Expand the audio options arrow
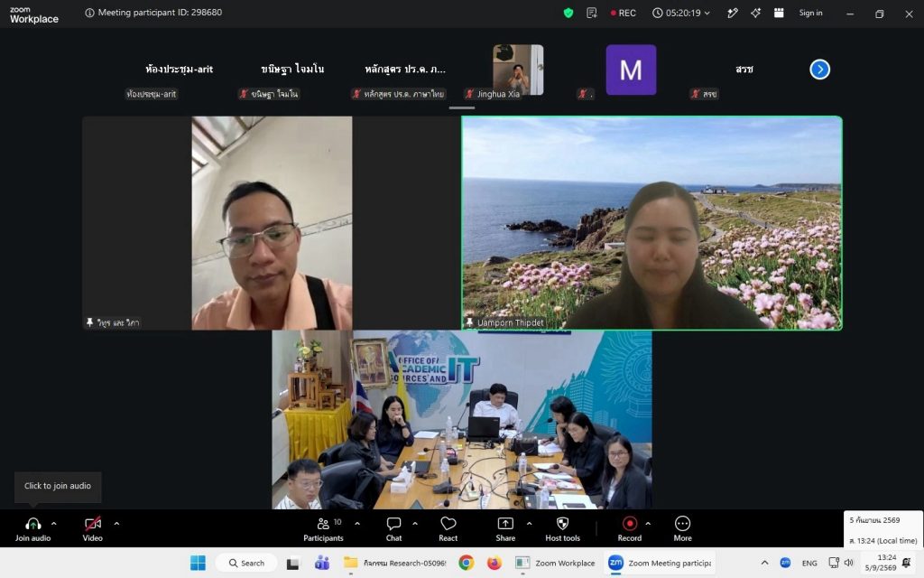Image resolution: width=924 pixels, height=578 pixels. [53, 523]
